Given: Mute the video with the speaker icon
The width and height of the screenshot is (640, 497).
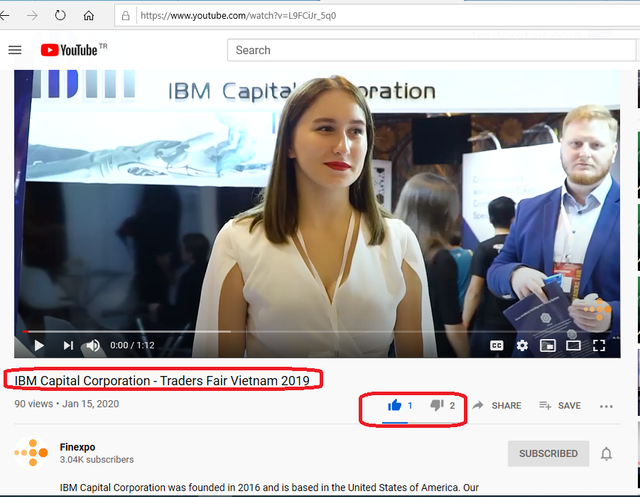Looking at the screenshot, I should (x=93, y=346).
